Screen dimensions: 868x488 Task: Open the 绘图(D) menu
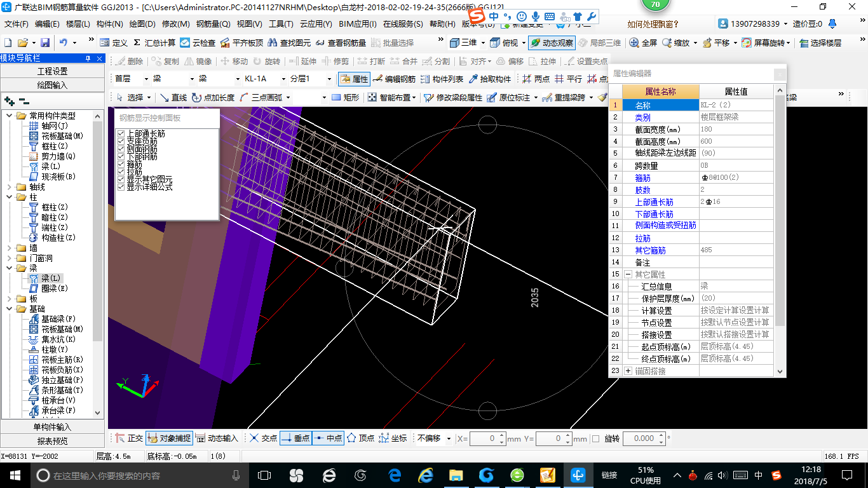(142, 24)
